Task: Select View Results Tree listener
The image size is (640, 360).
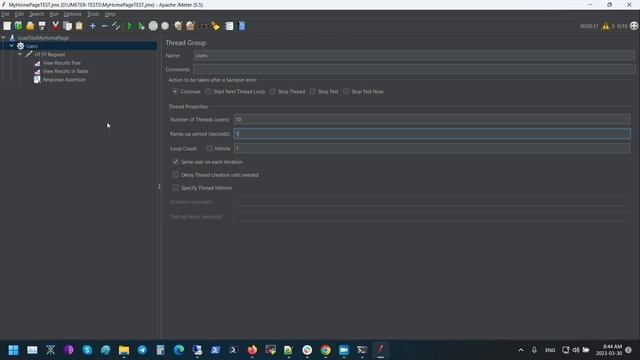Action: coord(62,63)
